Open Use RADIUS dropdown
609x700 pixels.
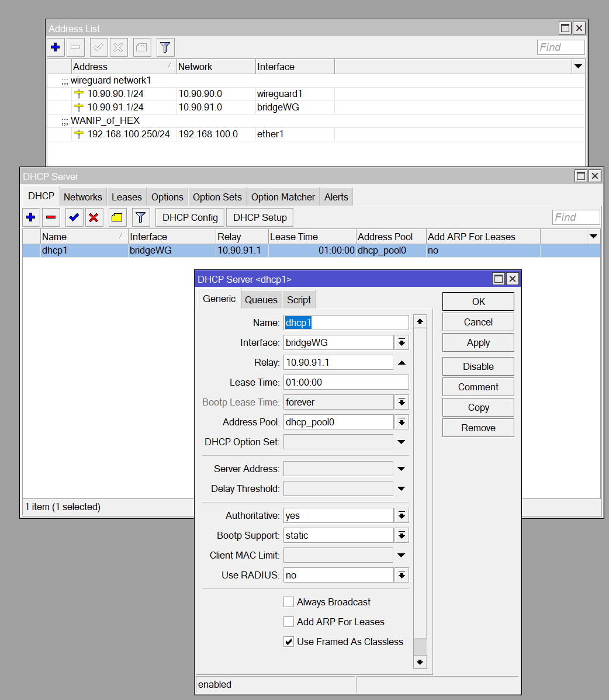tap(402, 575)
